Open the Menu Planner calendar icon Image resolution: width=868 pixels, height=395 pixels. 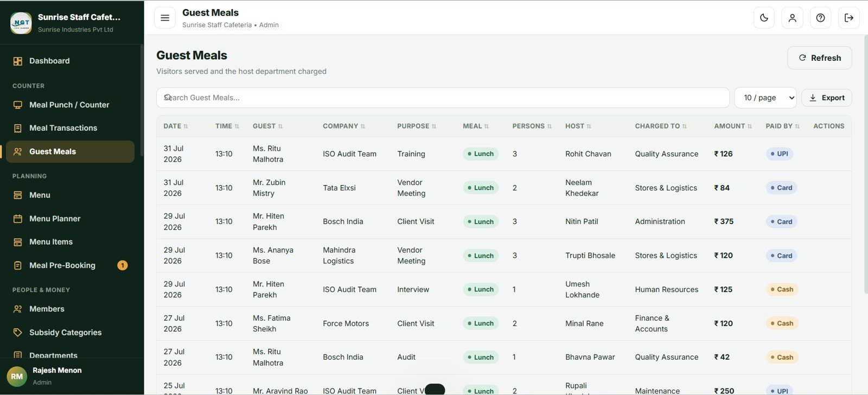coord(18,219)
